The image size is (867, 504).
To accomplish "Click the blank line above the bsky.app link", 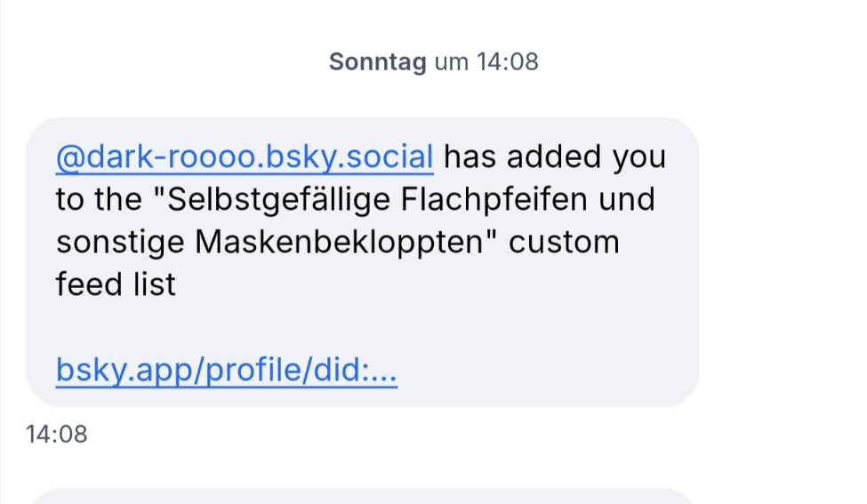I will 356,328.
